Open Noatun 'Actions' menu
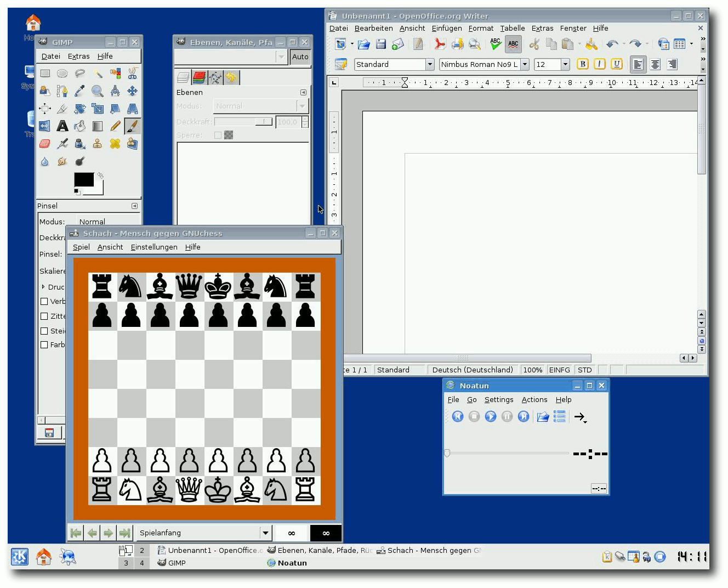The image size is (728, 588). point(534,399)
